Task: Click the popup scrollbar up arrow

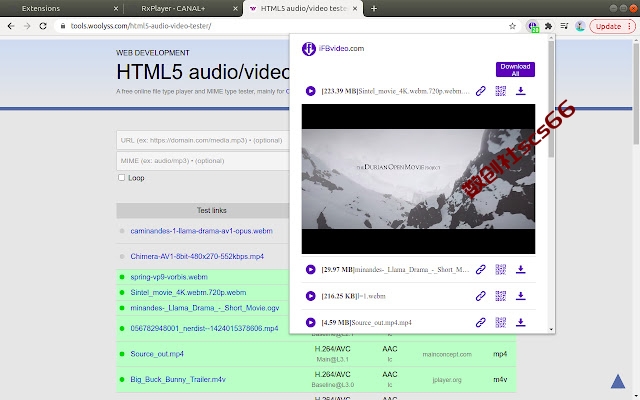Action: (551, 38)
